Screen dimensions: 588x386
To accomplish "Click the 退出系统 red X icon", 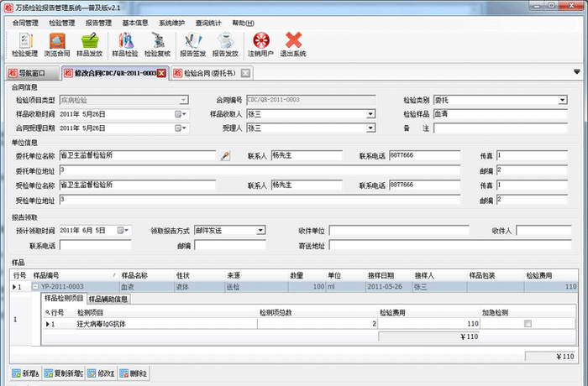I will [293, 44].
